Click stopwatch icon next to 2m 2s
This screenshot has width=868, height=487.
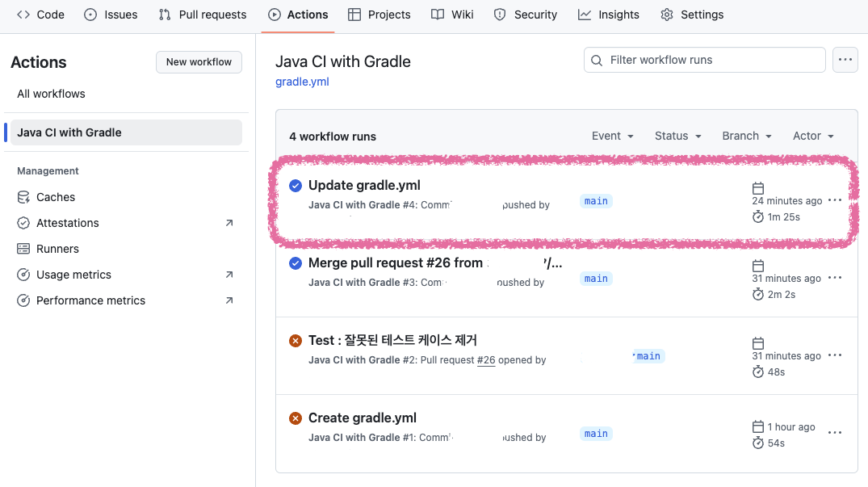758,295
